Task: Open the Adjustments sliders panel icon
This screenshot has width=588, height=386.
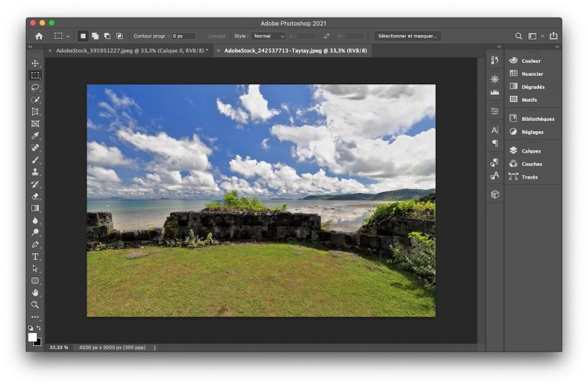Action: click(495, 111)
